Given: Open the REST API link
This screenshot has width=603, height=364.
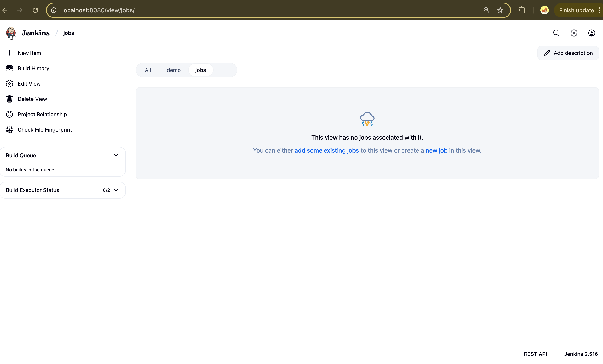Looking at the screenshot, I should [535, 354].
